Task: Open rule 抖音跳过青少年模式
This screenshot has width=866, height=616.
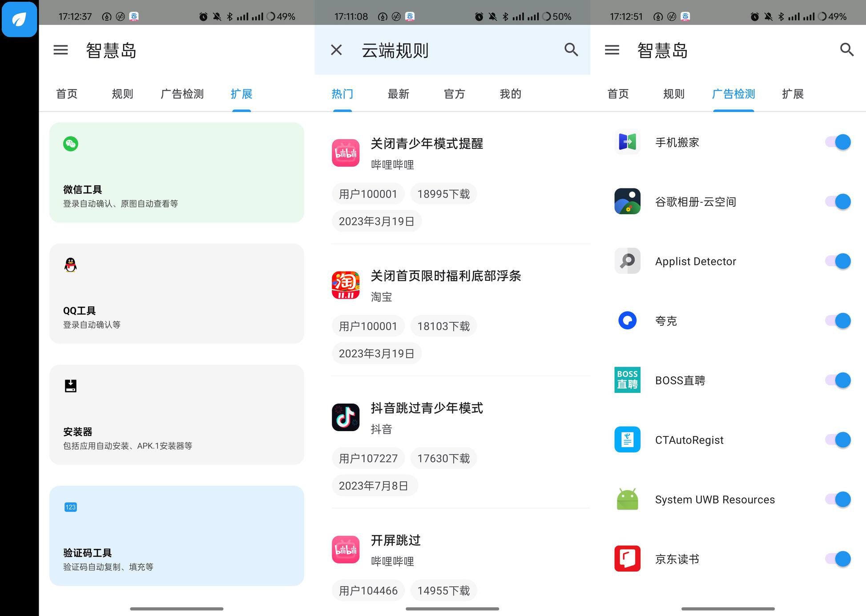Action: pyautogui.click(x=427, y=408)
